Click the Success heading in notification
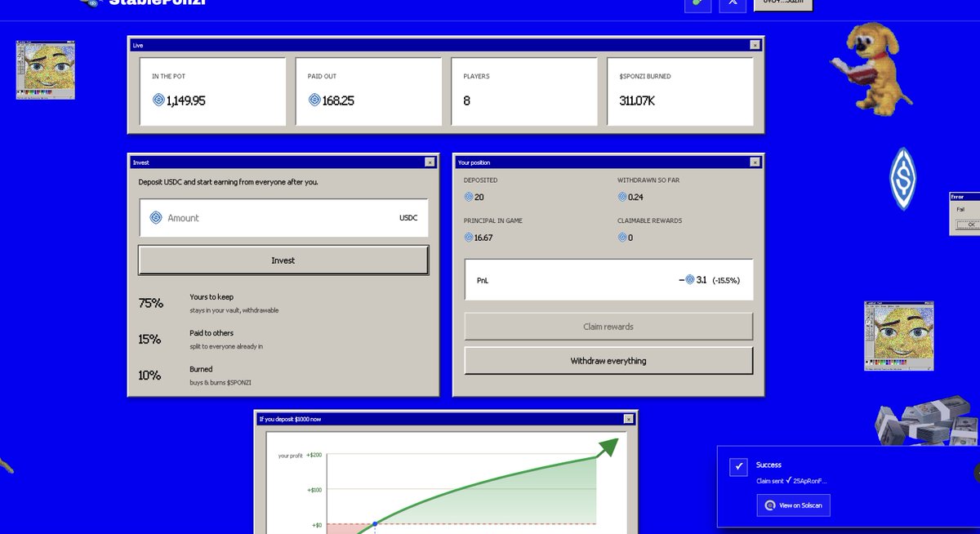Screen dimensions: 980x534 click(x=769, y=465)
